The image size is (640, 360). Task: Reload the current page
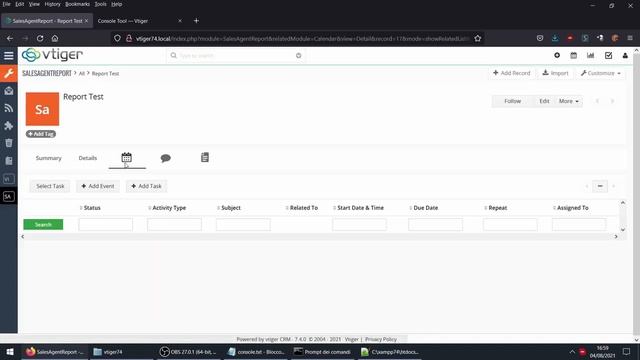[40, 38]
